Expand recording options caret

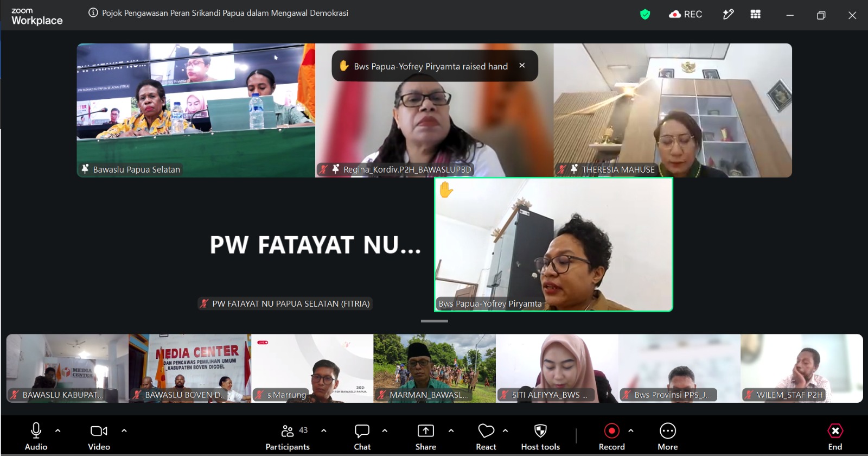click(x=631, y=430)
